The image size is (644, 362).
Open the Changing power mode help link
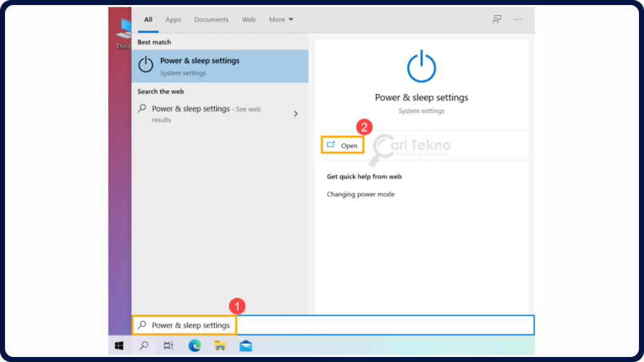click(x=360, y=194)
